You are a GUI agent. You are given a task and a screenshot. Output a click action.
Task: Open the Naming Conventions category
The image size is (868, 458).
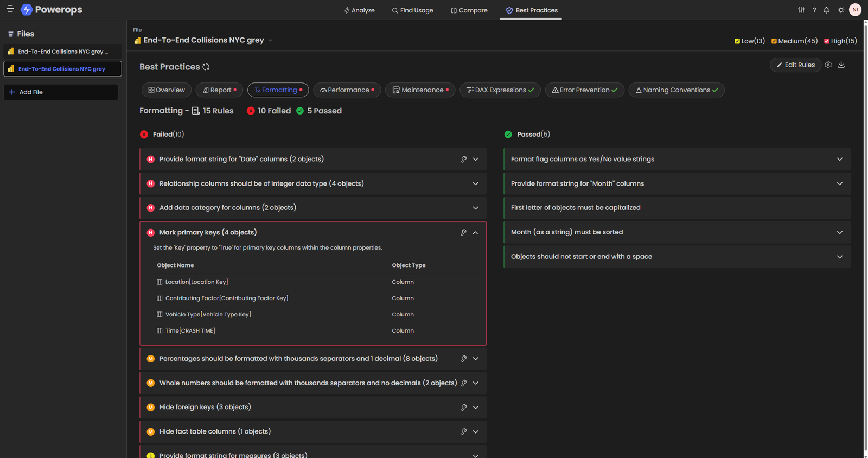click(x=676, y=90)
